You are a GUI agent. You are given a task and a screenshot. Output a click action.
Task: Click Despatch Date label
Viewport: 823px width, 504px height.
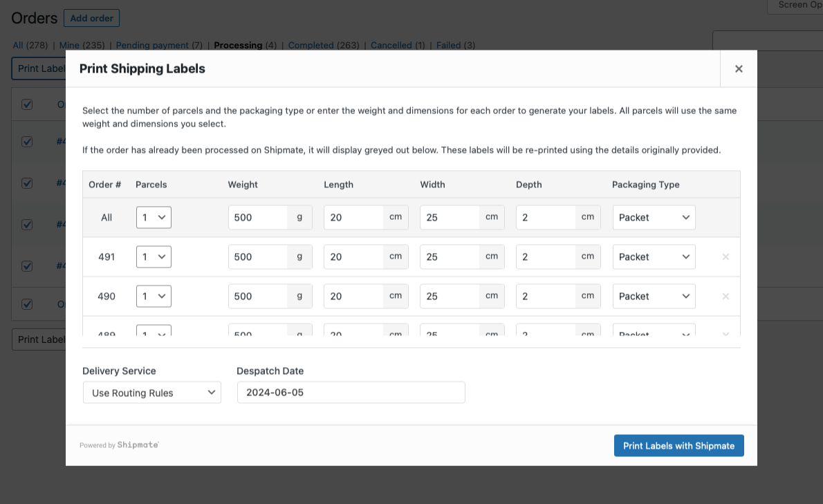point(270,371)
